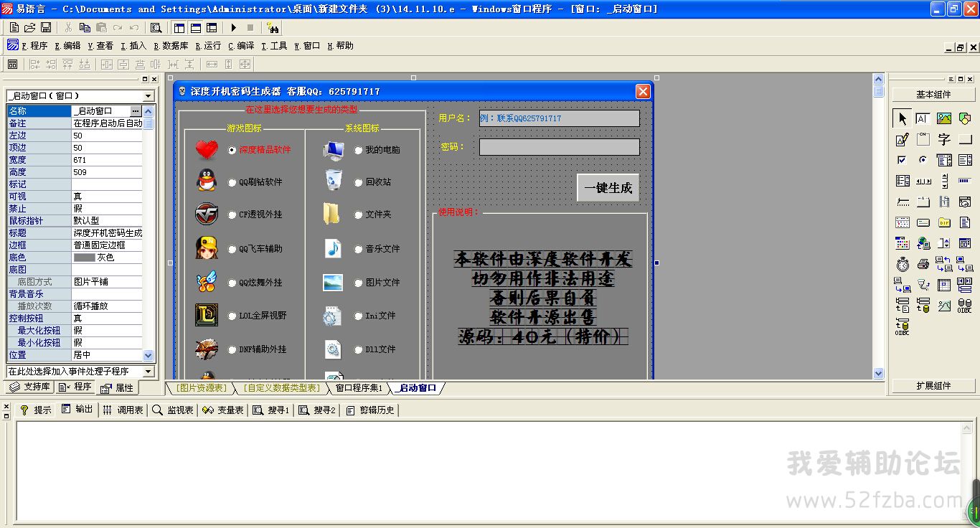The width and height of the screenshot is (980, 528).
Task: Select the pointer tool in the component box
Action: (902, 118)
